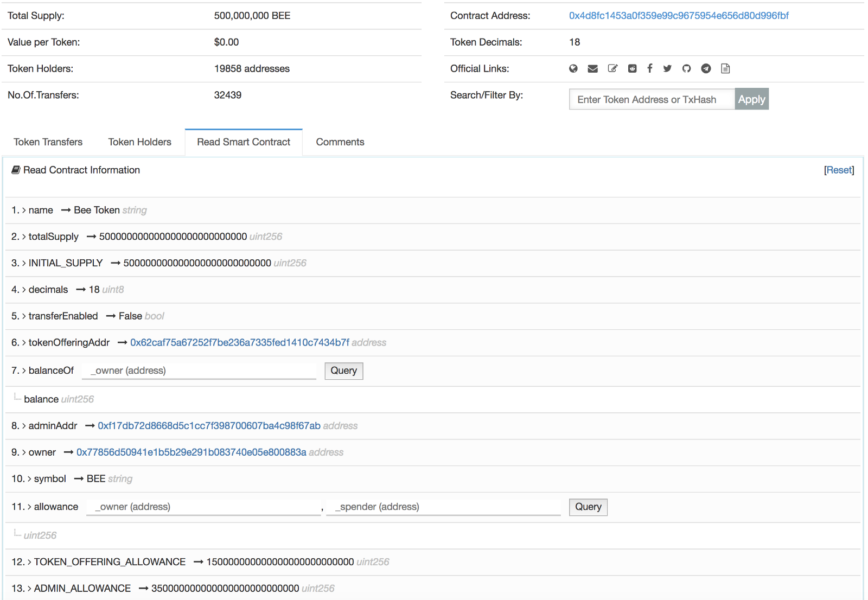Screen dimensions: 868x600
Task: Click the Reset link
Action: (x=839, y=170)
